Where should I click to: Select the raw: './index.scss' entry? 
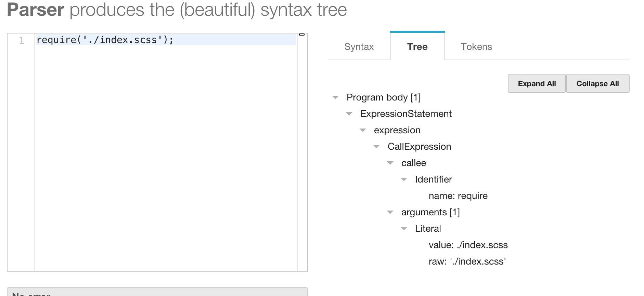click(467, 261)
